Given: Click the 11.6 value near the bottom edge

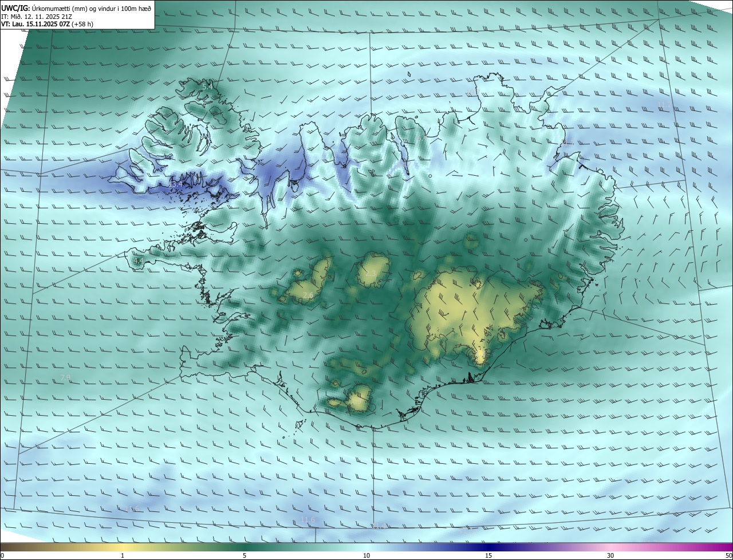Looking at the screenshot, I should 308,519.
